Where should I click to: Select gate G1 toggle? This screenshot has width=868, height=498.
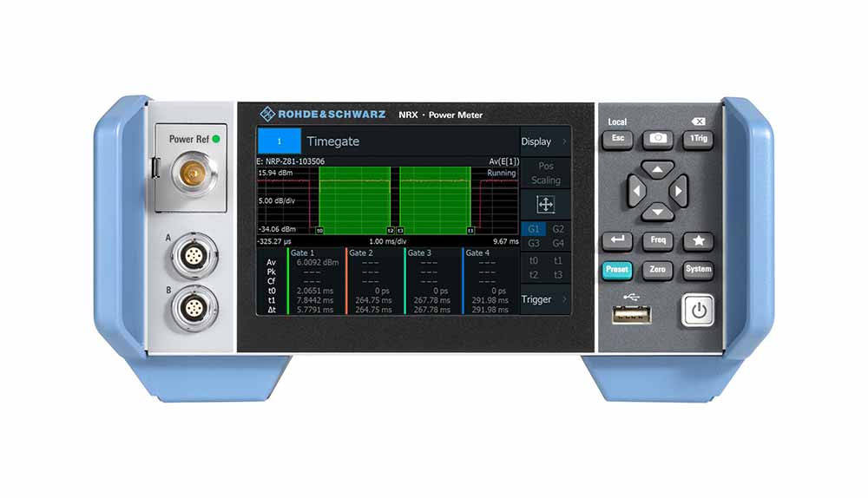(x=533, y=229)
